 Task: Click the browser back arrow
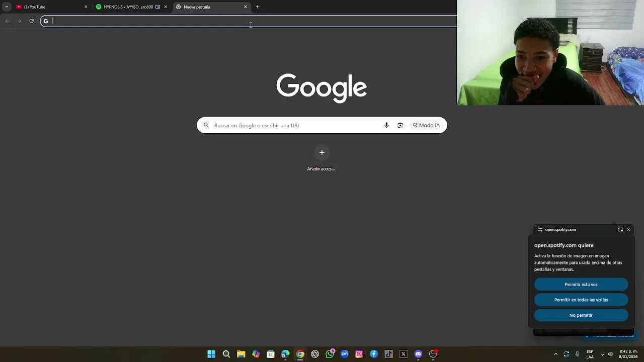tap(7, 21)
